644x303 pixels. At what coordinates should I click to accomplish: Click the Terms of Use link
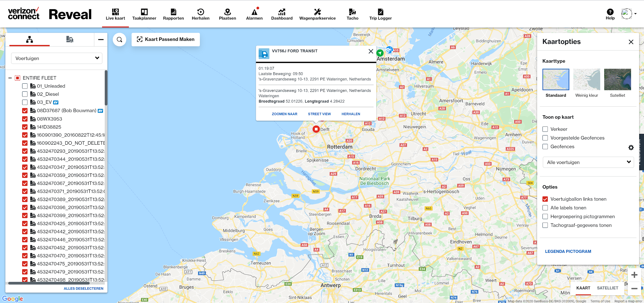(x=600, y=301)
